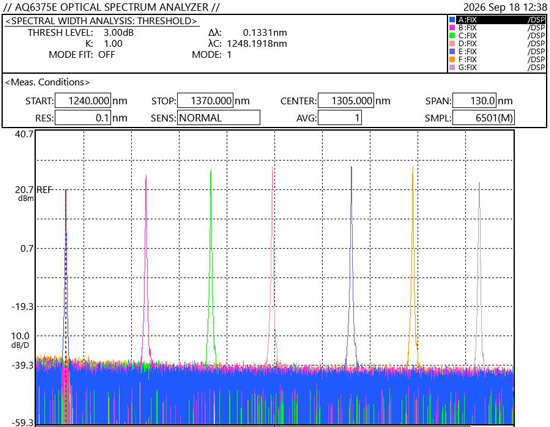This screenshot has width=550, height=427.
Task: Click the -59.3 bottom axis label
Action: 23,422
